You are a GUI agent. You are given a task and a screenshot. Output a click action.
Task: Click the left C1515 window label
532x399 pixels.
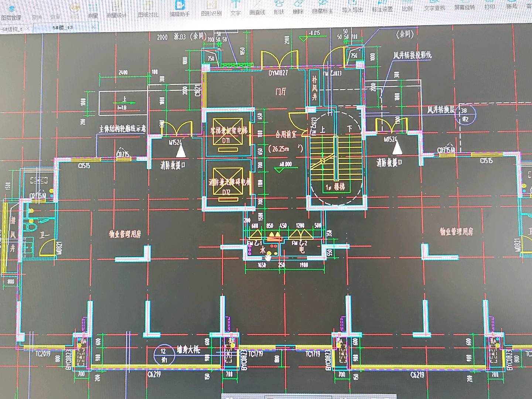click(84, 166)
